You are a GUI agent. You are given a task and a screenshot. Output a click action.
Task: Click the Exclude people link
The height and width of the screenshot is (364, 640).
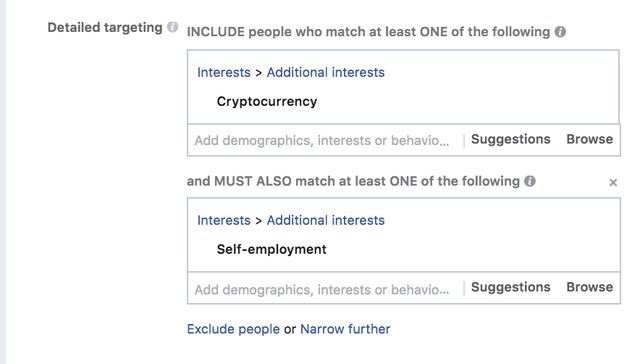click(233, 329)
